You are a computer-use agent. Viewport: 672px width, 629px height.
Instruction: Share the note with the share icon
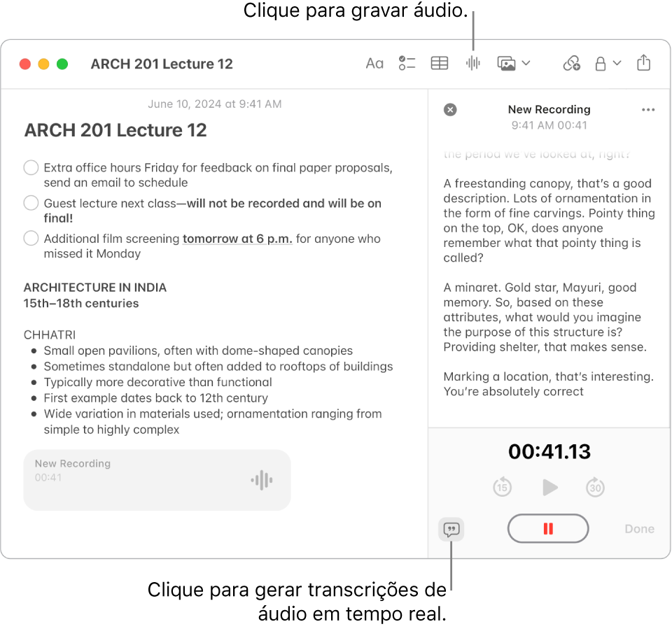tap(643, 62)
